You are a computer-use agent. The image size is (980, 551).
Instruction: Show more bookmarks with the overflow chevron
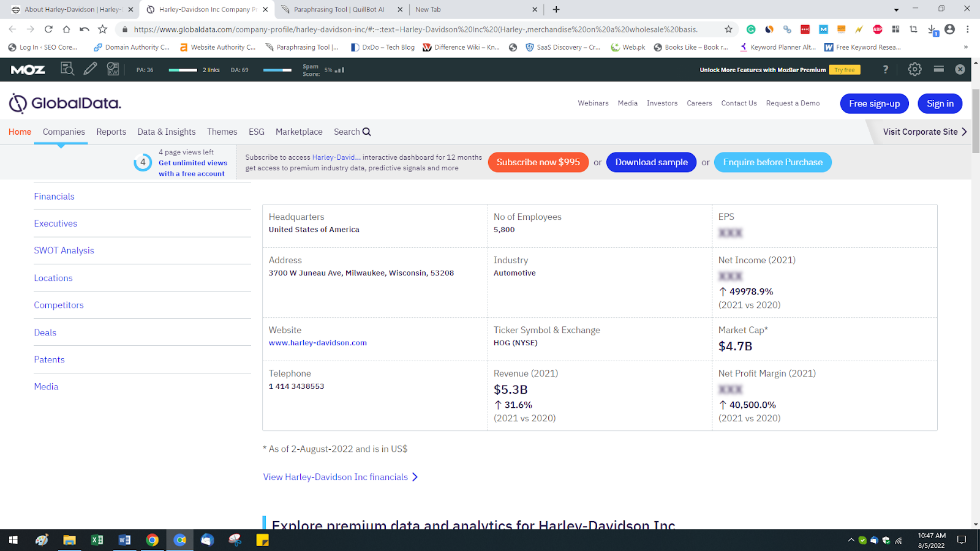pyautogui.click(x=966, y=47)
